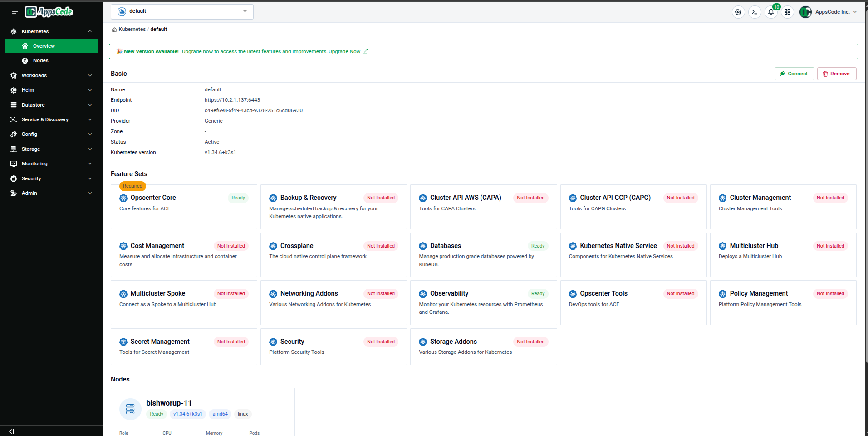Viewport: 868px width, 436px height.
Task: Collapse the Kubernetes sidebar section
Action: 89,31
